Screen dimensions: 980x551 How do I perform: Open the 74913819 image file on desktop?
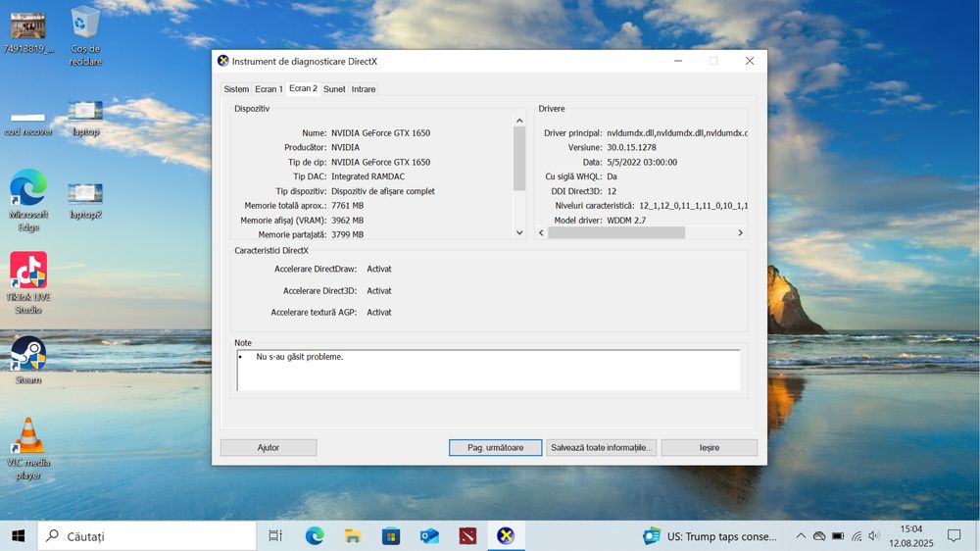point(28,30)
